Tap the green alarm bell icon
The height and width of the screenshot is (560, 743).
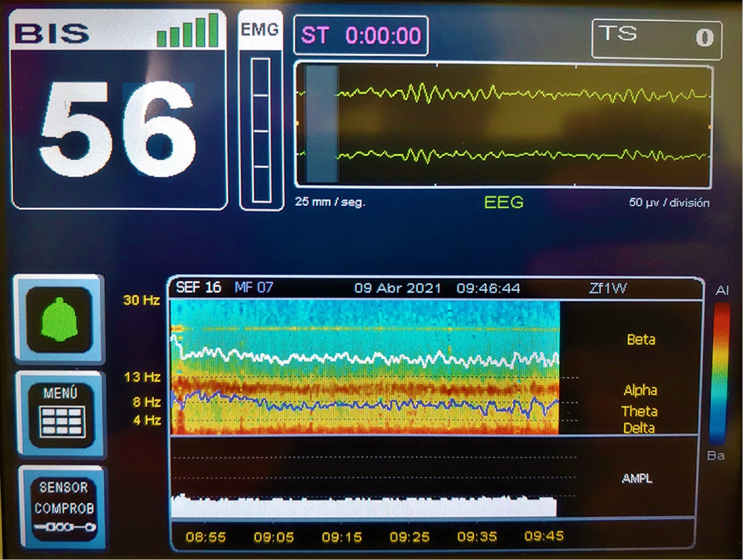(x=59, y=319)
